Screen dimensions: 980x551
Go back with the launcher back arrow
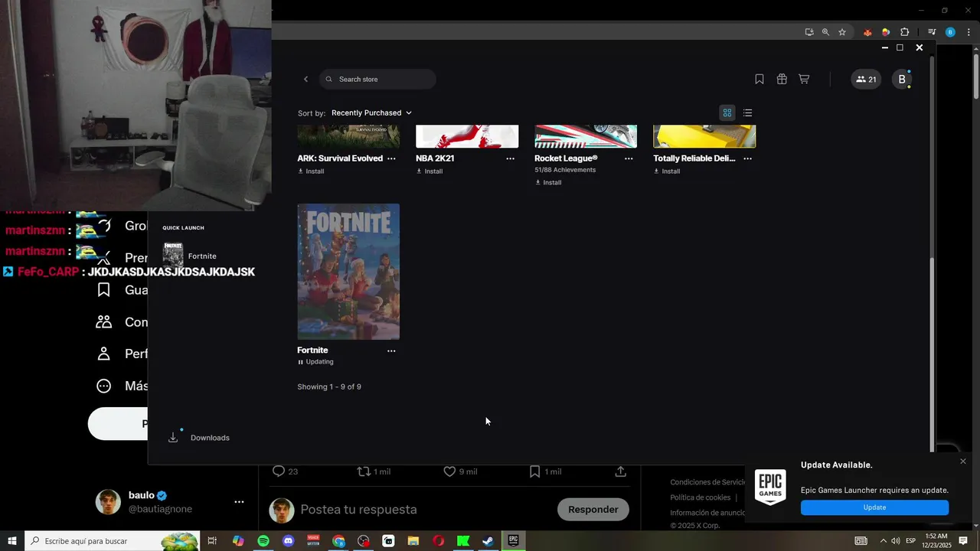pyautogui.click(x=305, y=79)
